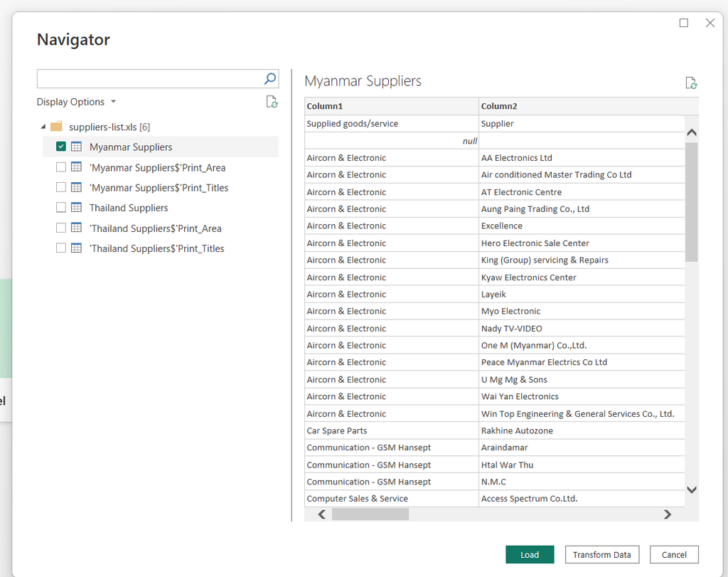
Task: Click the 'AA Electronics Ltd' cell
Action: tap(582, 158)
